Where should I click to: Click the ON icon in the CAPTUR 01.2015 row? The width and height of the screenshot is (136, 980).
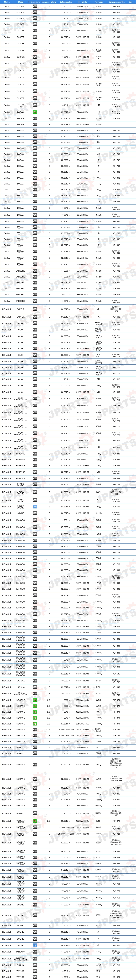click(x=35, y=317)
